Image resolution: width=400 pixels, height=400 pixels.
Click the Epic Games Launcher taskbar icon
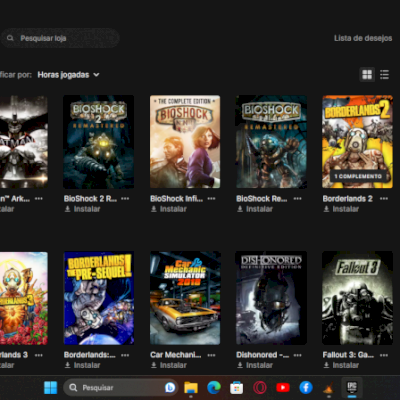pyautogui.click(x=352, y=387)
